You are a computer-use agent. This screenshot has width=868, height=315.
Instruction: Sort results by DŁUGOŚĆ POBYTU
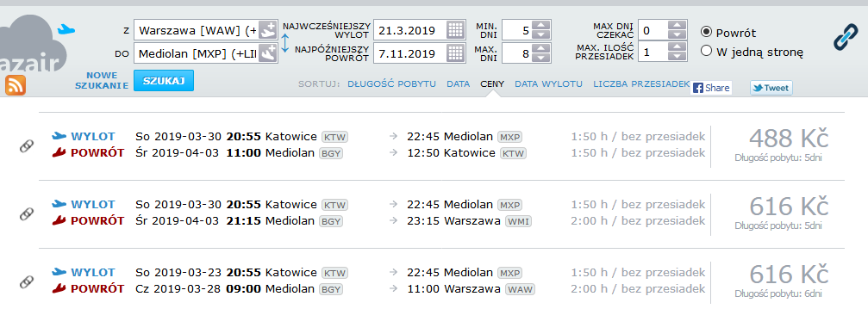click(392, 84)
